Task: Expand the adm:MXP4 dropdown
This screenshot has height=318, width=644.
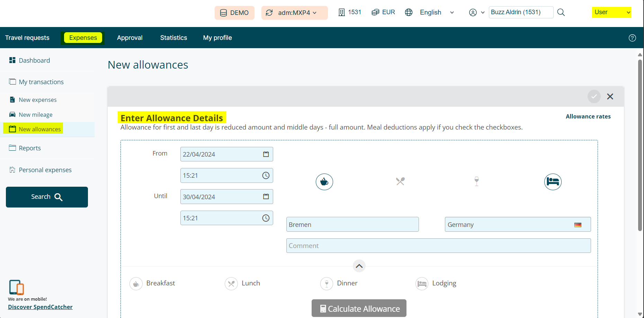Action: click(x=294, y=13)
